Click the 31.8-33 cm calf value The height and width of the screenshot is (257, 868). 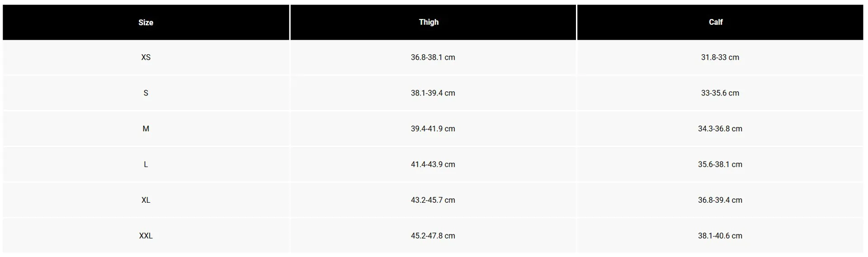coord(720,57)
